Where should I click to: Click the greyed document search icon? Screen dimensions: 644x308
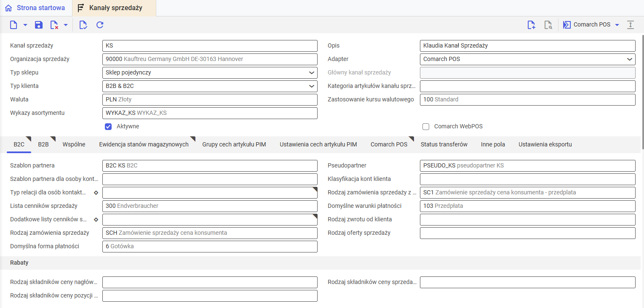tap(548, 25)
